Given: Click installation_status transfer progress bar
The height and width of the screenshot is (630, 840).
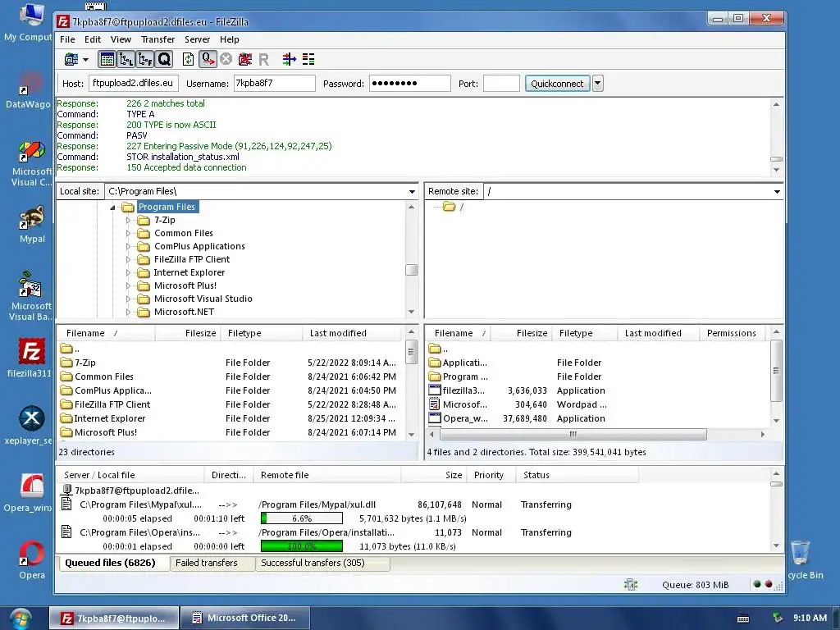Looking at the screenshot, I should (x=302, y=546).
